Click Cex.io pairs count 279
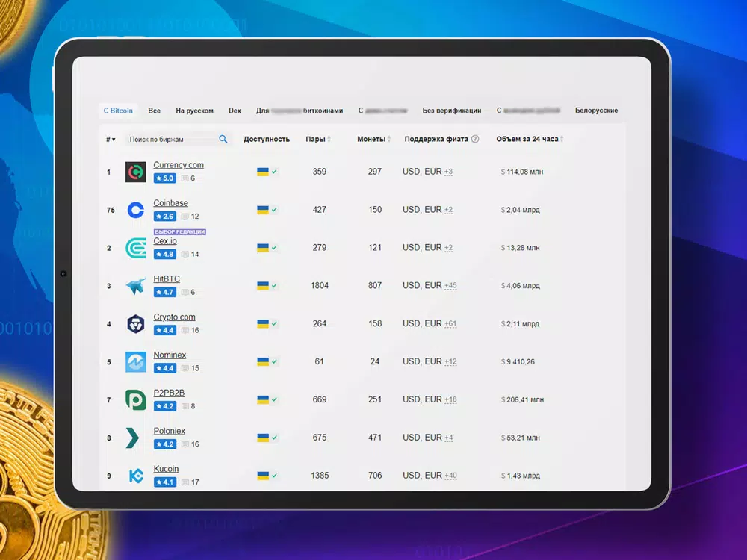Viewport: 747px width, 560px height. 320,248
